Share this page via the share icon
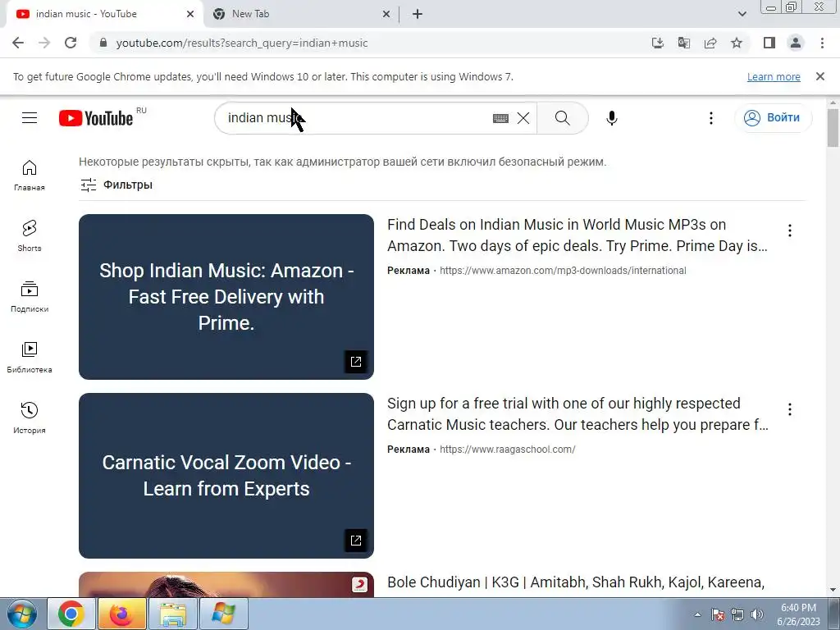 pos(710,43)
